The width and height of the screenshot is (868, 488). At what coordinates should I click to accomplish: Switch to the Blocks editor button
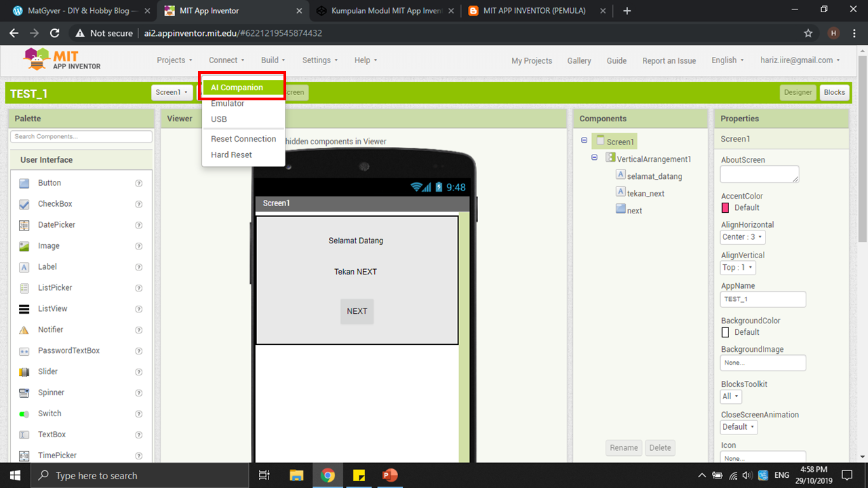click(834, 92)
